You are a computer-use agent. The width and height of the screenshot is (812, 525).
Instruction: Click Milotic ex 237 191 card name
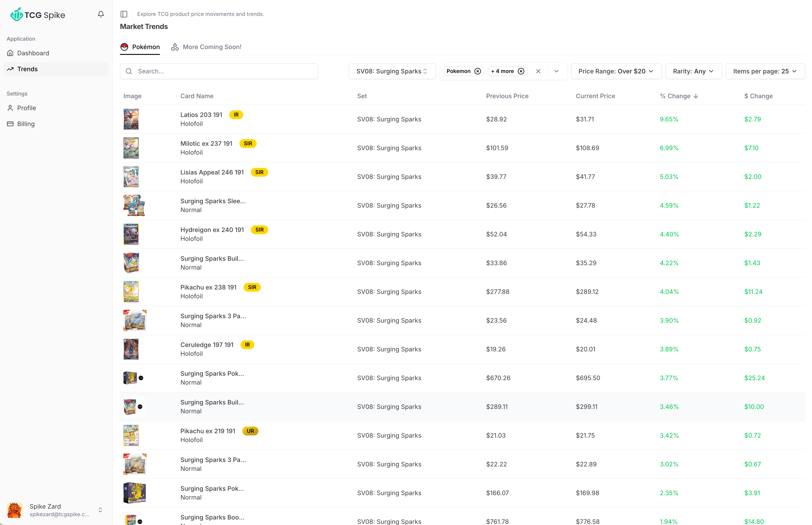(206, 144)
